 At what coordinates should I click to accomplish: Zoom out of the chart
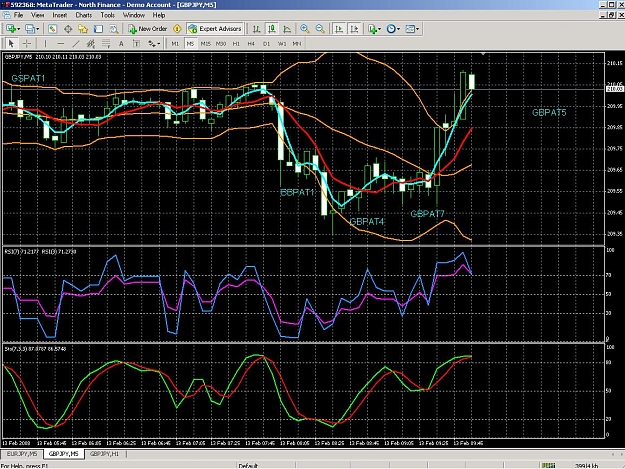320,29
